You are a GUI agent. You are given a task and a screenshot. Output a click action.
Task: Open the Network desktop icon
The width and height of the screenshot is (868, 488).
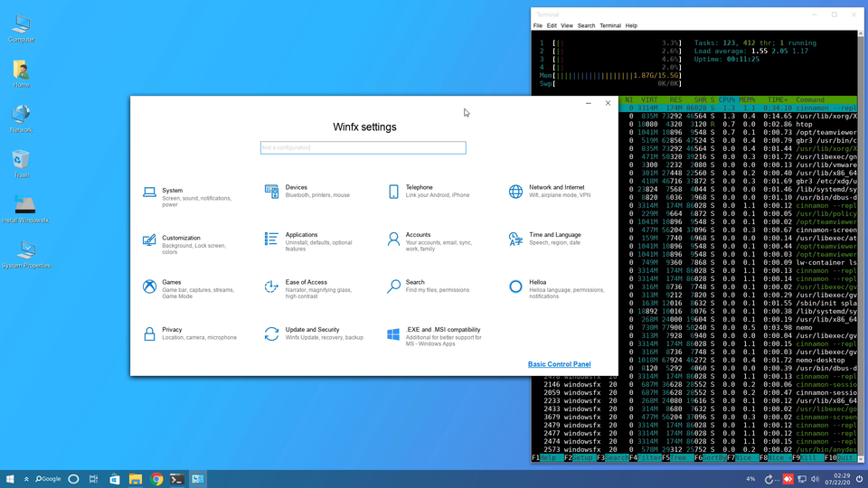[22, 119]
